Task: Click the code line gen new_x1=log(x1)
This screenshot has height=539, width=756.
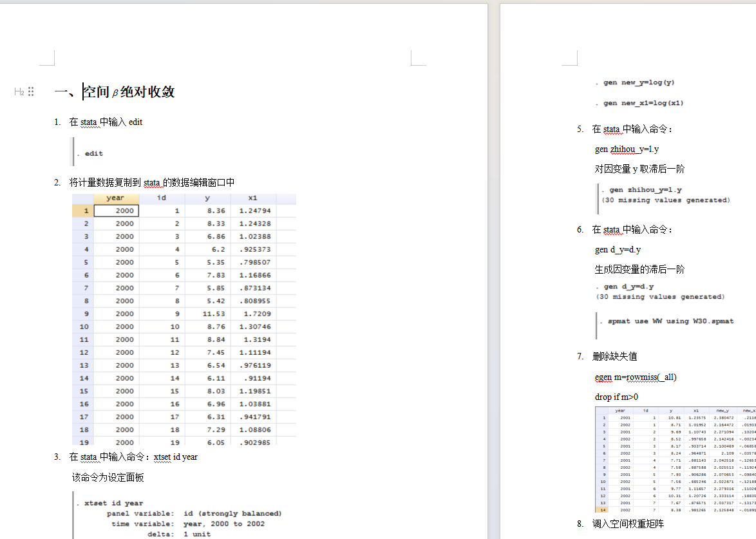Action: pos(639,103)
